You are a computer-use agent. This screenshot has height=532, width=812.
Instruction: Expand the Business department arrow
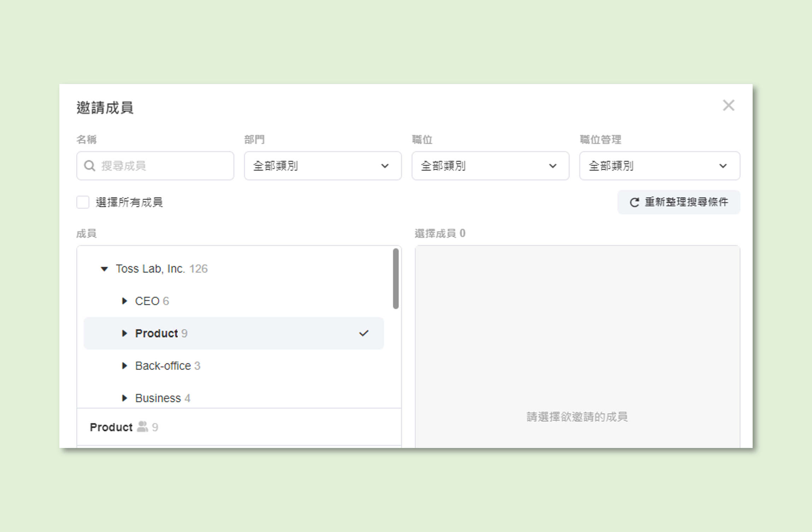(124, 398)
